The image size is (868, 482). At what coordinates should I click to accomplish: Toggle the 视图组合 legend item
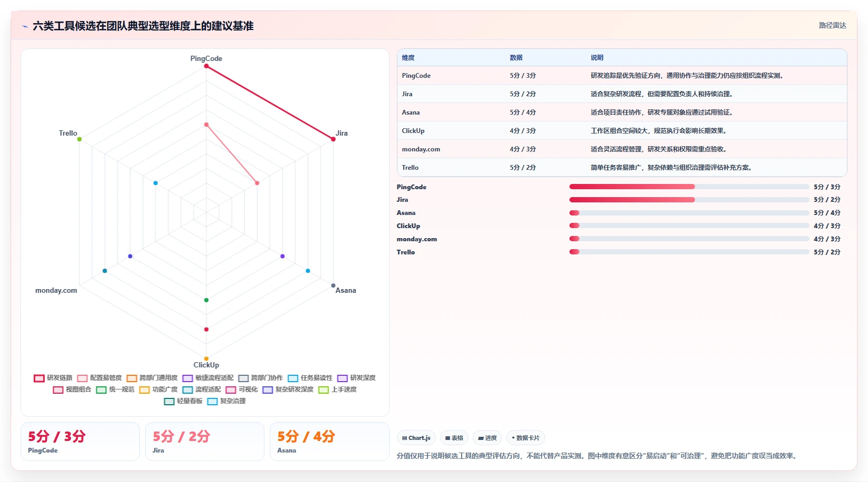point(72,389)
